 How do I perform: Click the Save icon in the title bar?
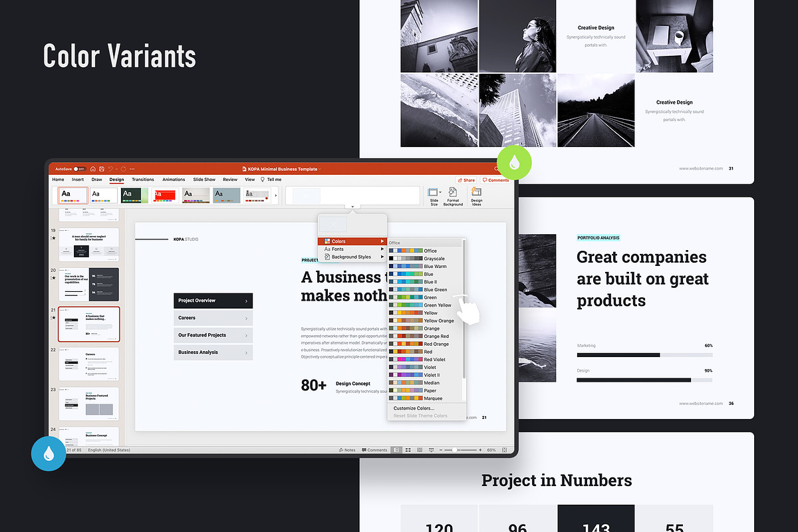pyautogui.click(x=101, y=169)
